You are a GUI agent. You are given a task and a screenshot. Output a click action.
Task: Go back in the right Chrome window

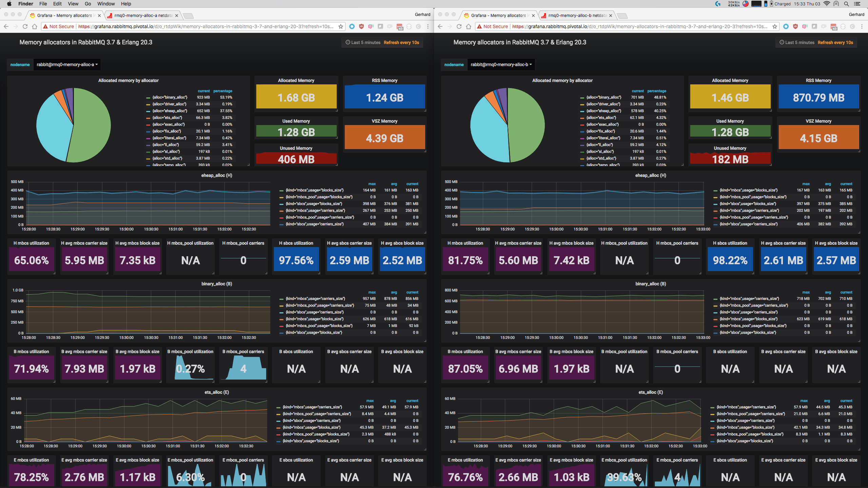pyautogui.click(x=440, y=26)
